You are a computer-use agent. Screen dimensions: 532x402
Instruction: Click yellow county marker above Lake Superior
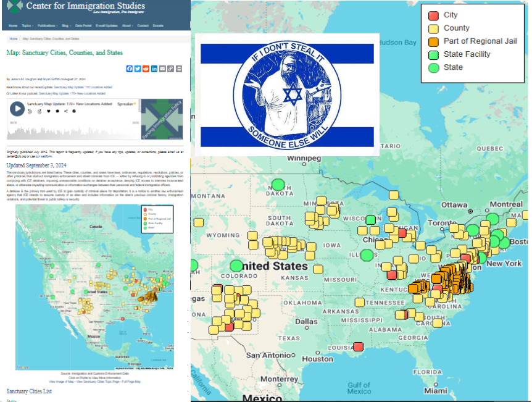[x=394, y=195]
